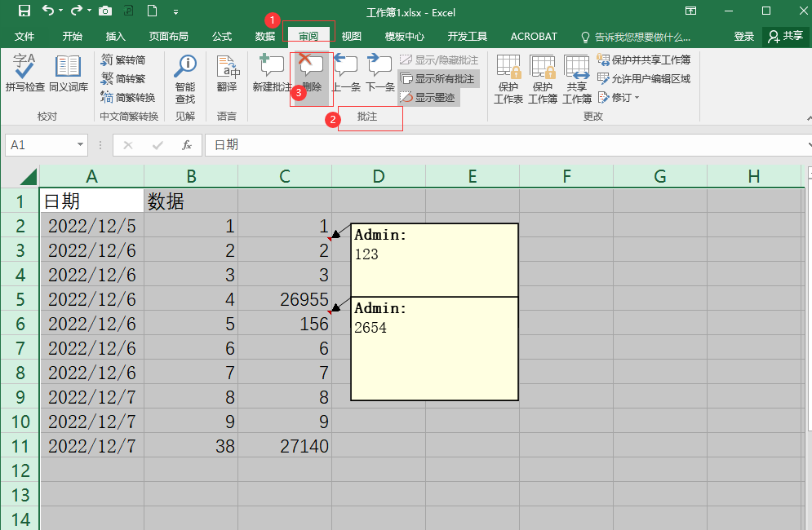Click the 共享 share button

coord(786,36)
